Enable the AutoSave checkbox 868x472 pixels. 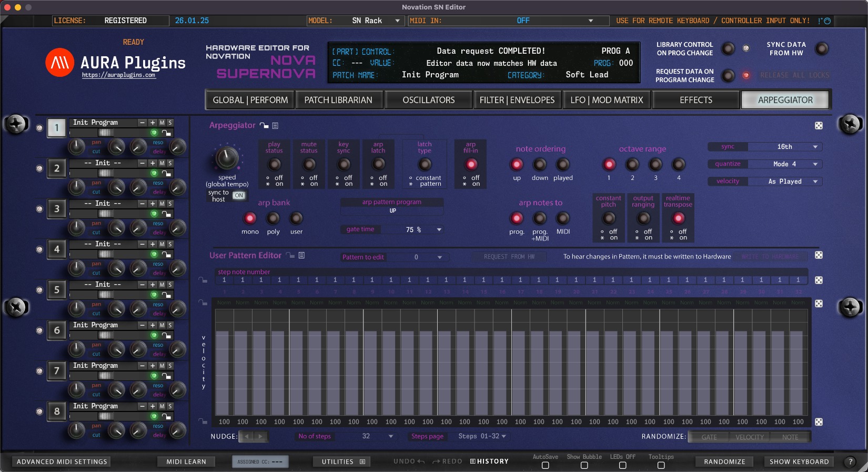(545, 465)
